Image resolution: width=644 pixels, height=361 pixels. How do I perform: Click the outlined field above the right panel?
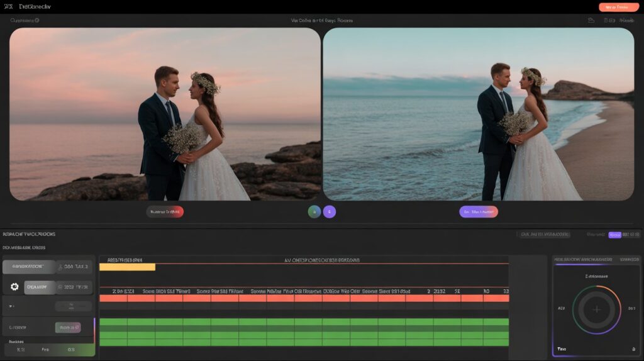click(x=544, y=235)
